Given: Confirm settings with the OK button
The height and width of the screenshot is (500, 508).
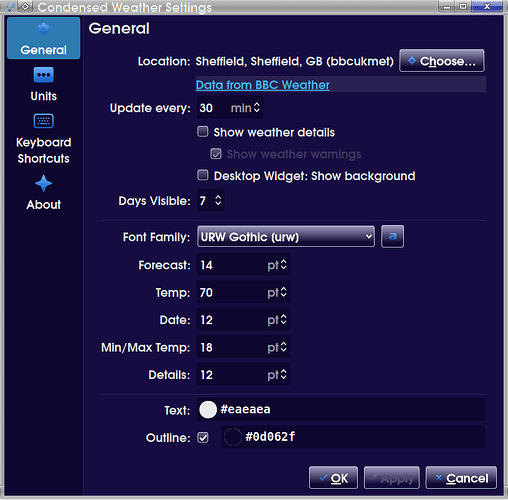Looking at the screenshot, I should click(x=333, y=478).
